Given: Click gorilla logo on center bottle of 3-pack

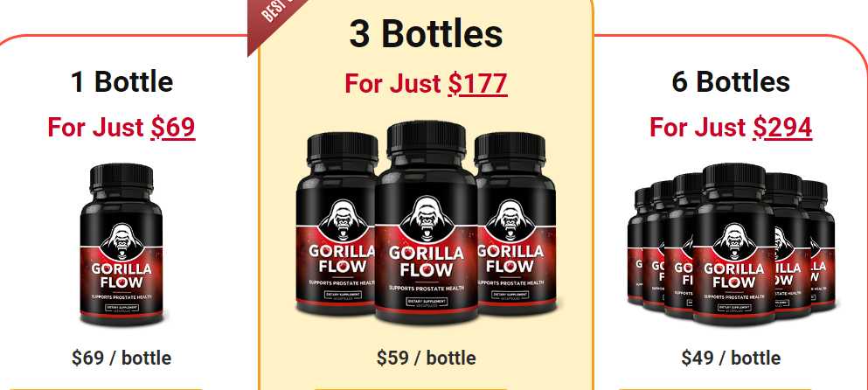Looking at the screenshot, I should 427,219.
